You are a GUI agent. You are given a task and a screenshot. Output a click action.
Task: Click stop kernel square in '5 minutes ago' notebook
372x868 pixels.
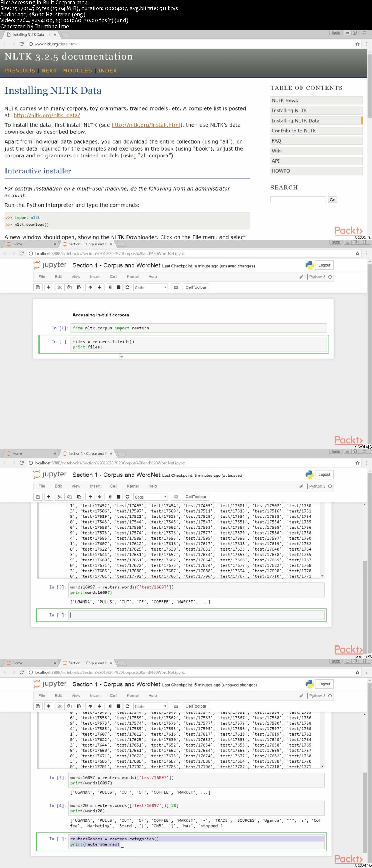[x=118, y=706]
